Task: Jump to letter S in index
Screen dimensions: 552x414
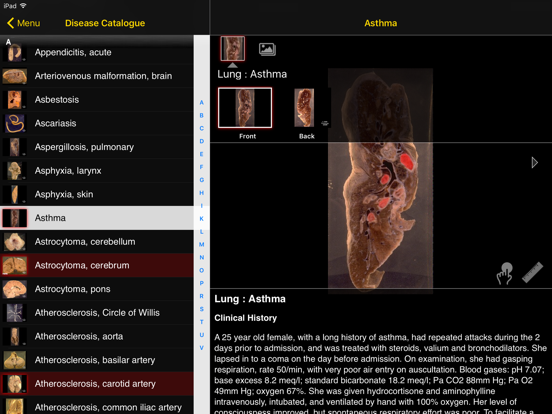Action: (201, 309)
